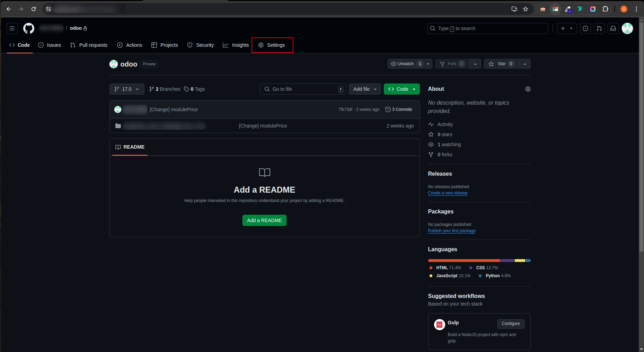The width and height of the screenshot is (644, 352).
Task: Switch to the Issues tab
Action: 50,45
